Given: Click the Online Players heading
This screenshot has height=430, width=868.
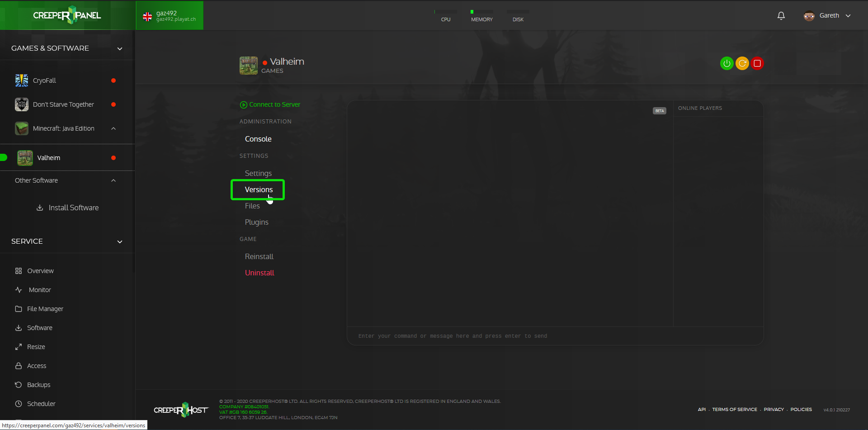Looking at the screenshot, I should pyautogui.click(x=700, y=108).
